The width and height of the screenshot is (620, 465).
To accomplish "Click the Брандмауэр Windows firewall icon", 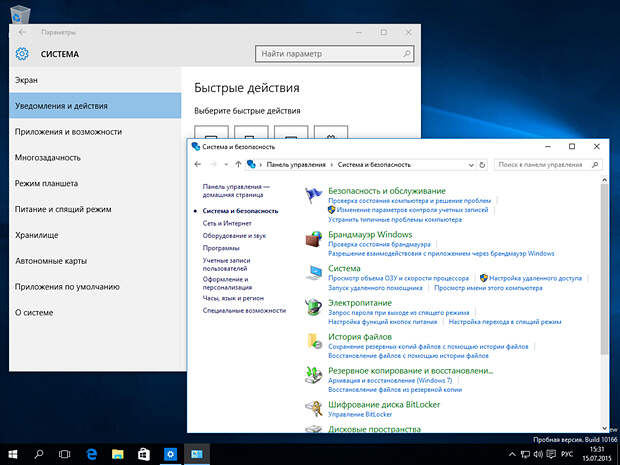I will coord(314,239).
